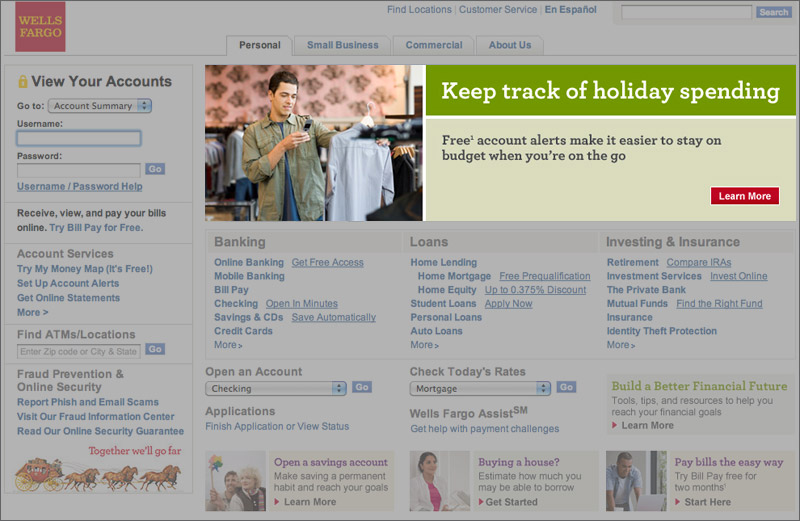800x521 pixels.
Task: Click Get Started under Buying a house
Action: point(511,502)
